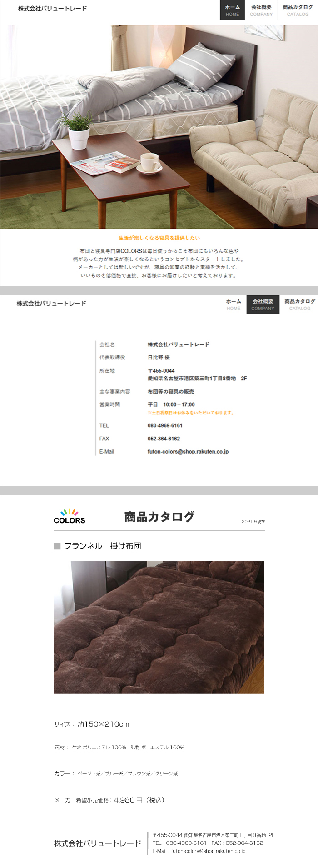The width and height of the screenshot is (318, 868).
Task: Click the orange headline 生活が楽しくなる寝具を提供したい
Action: coord(159,238)
